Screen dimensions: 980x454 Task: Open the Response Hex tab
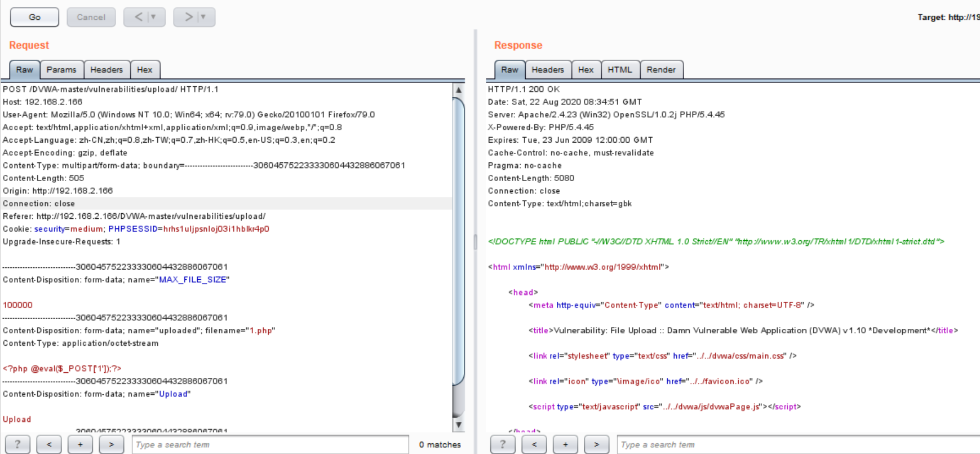(586, 69)
